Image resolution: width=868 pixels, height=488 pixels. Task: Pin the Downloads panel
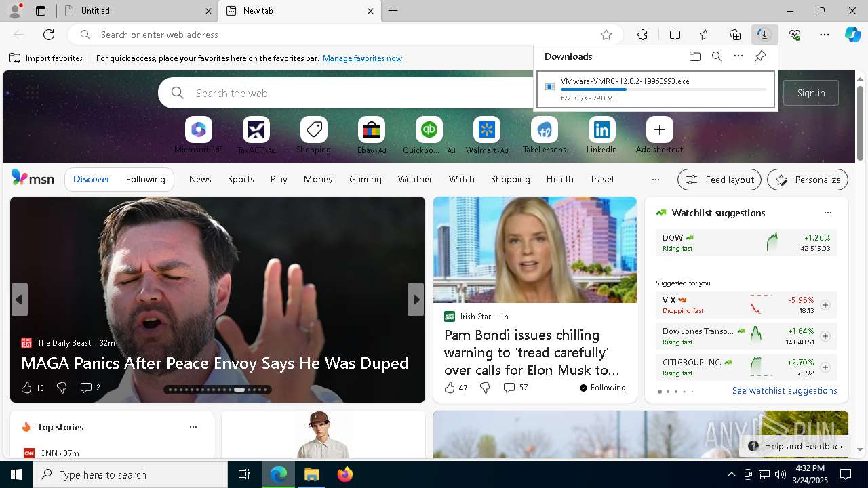760,56
